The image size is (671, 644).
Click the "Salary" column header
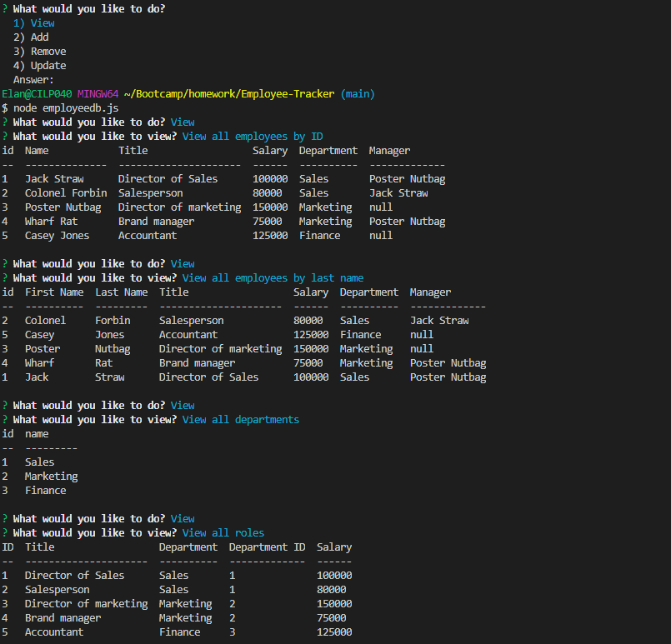[x=269, y=150]
